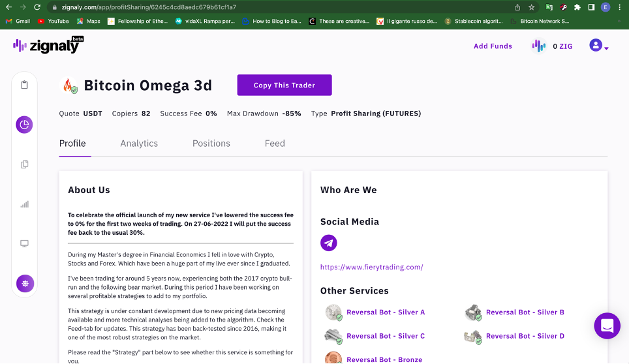Click the Reversal Bot - Silver C icon
629x364 pixels.
333,336
